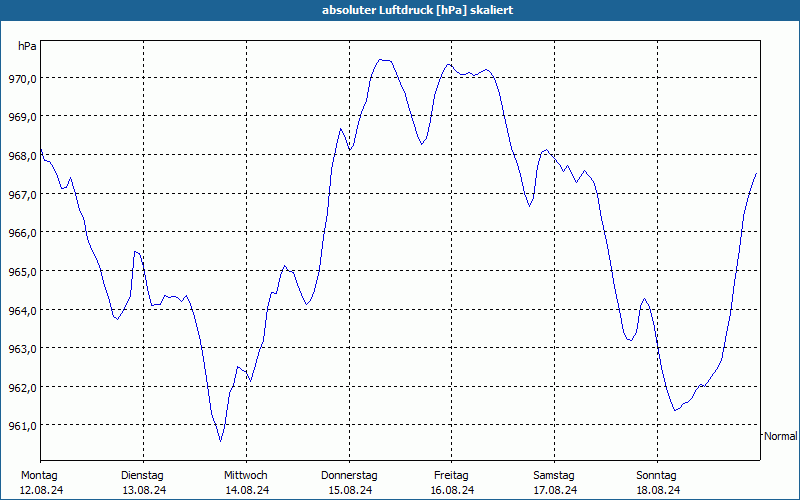Click the date 12.08.24
Image resolution: width=800 pixels, height=500 pixels.
point(41,490)
